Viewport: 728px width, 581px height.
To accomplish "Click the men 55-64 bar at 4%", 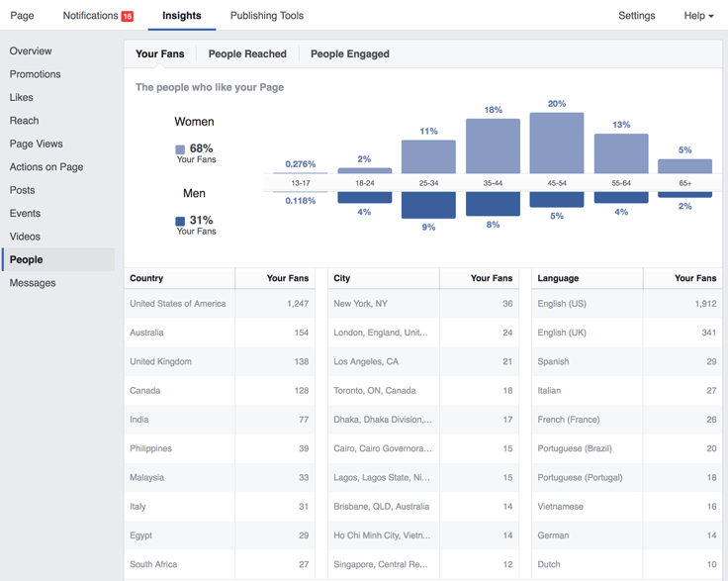I will point(621,197).
